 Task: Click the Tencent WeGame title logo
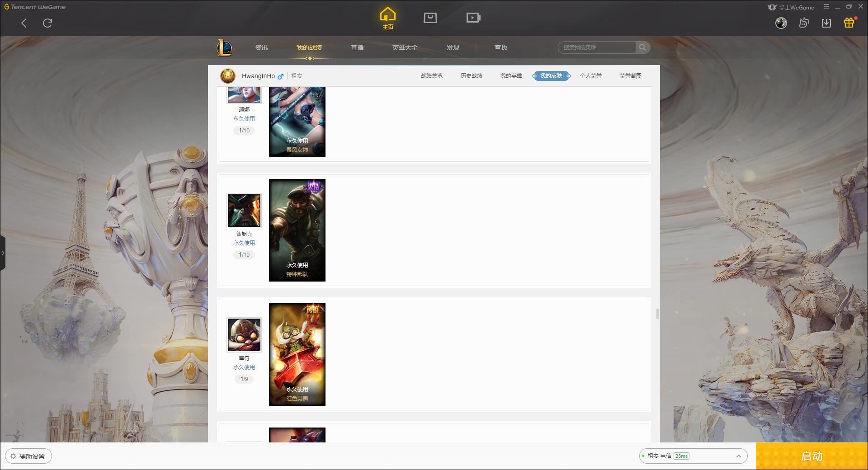pos(35,7)
